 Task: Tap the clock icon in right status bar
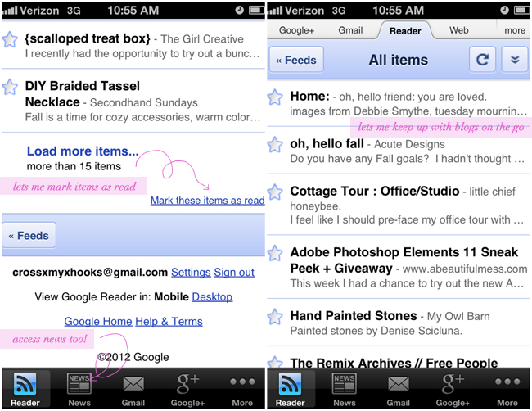click(504, 10)
